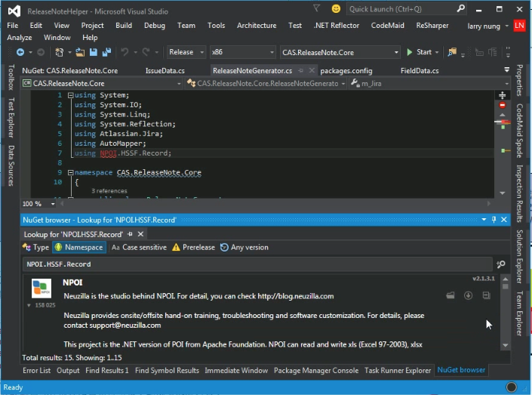This screenshot has height=395, width=532.
Task: Click the 3 references CodeLens link
Action: pyautogui.click(x=109, y=191)
